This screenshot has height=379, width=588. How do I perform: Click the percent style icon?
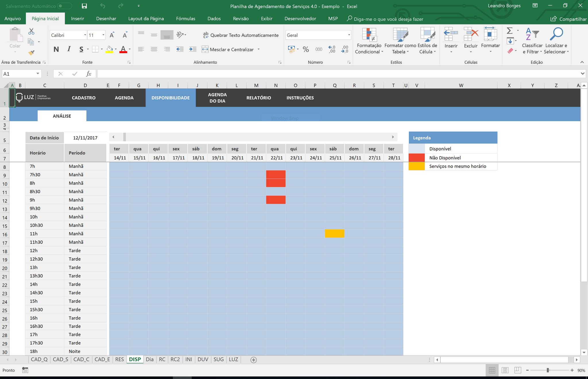coord(306,49)
